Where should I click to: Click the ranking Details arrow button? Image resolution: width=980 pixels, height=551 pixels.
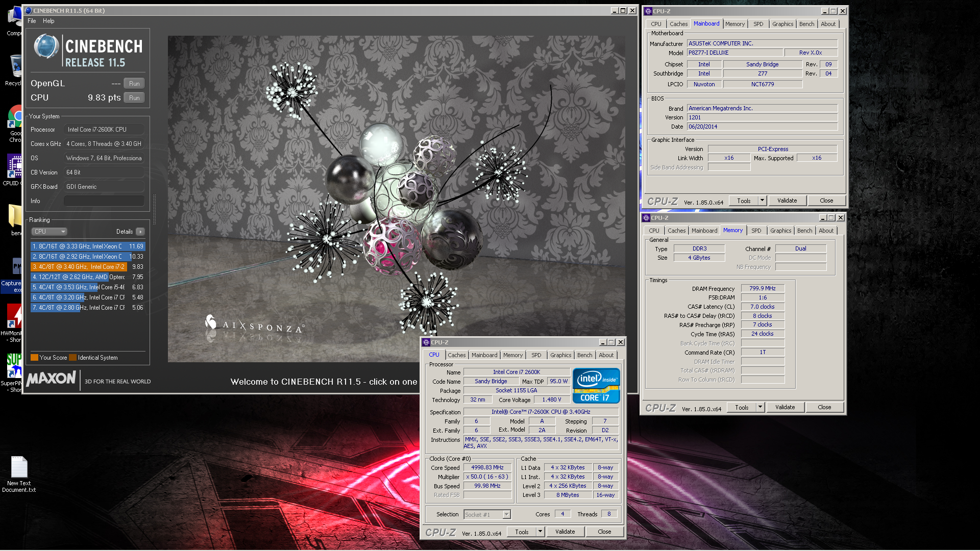point(140,232)
